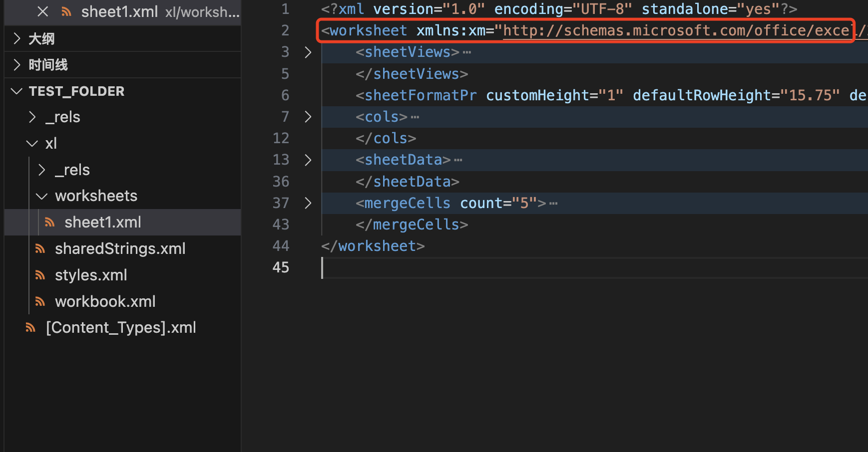The width and height of the screenshot is (868, 452).
Task: Click the worksheet opening tag name
Action: coord(369,30)
